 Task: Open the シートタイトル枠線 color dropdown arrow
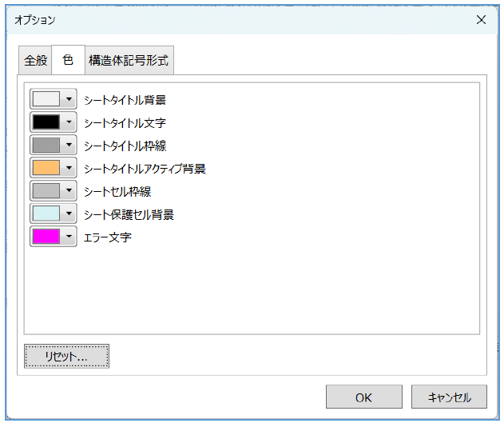(69, 145)
